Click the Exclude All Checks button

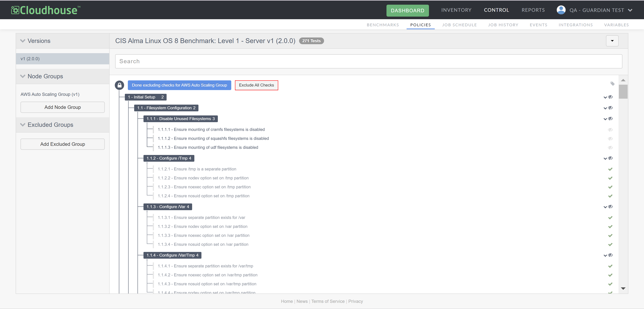256,85
